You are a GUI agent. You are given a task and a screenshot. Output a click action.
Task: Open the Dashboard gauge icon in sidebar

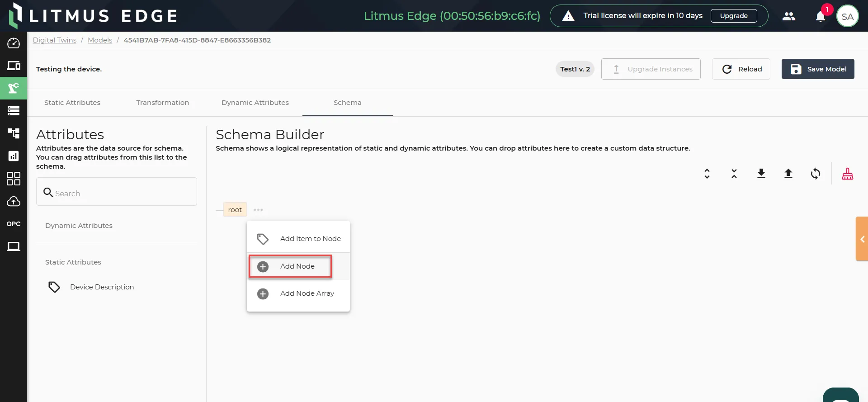[14, 43]
